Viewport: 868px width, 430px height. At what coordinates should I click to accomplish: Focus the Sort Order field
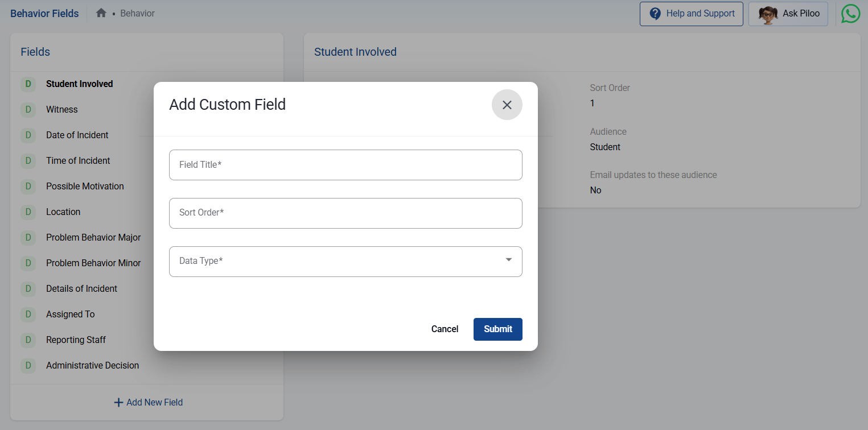pyautogui.click(x=345, y=213)
